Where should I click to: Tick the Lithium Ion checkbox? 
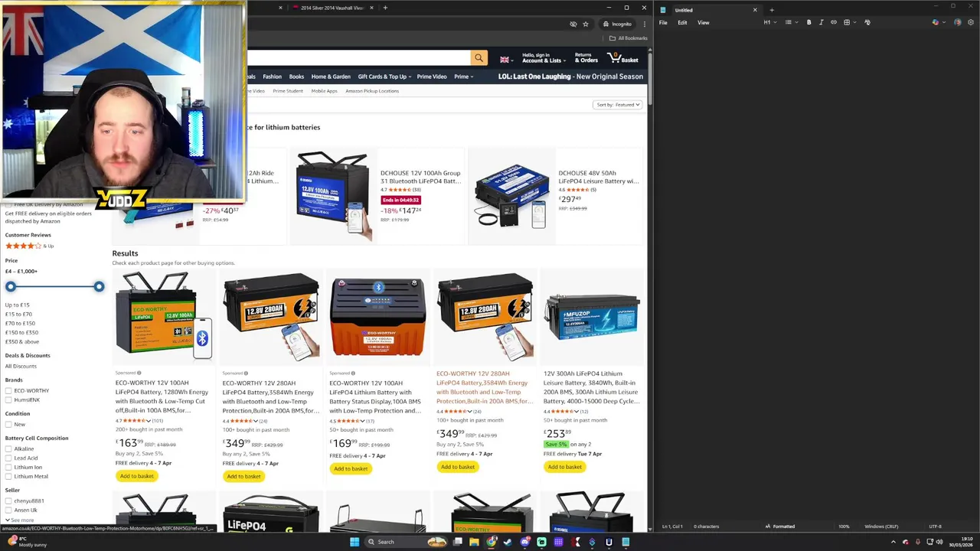(x=8, y=468)
